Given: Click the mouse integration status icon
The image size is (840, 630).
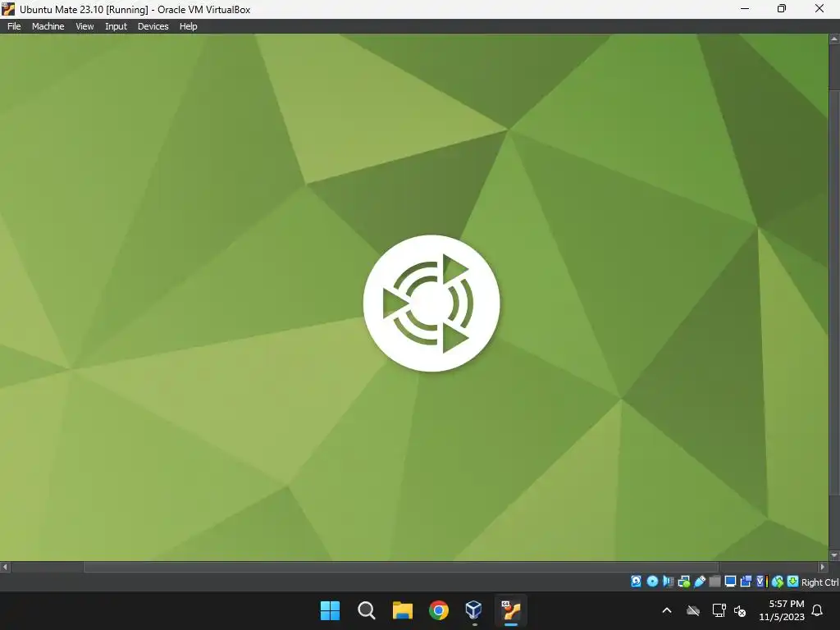Looking at the screenshot, I should tap(778, 582).
